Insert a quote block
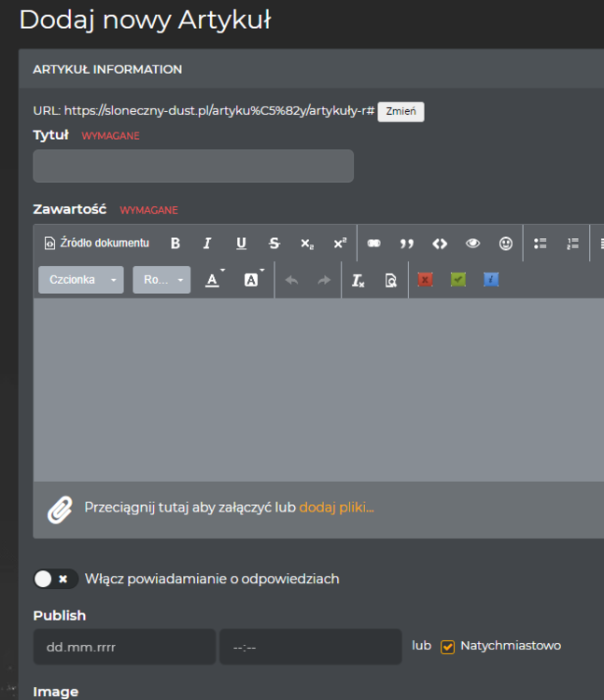This screenshot has width=604, height=700. [x=406, y=244]
